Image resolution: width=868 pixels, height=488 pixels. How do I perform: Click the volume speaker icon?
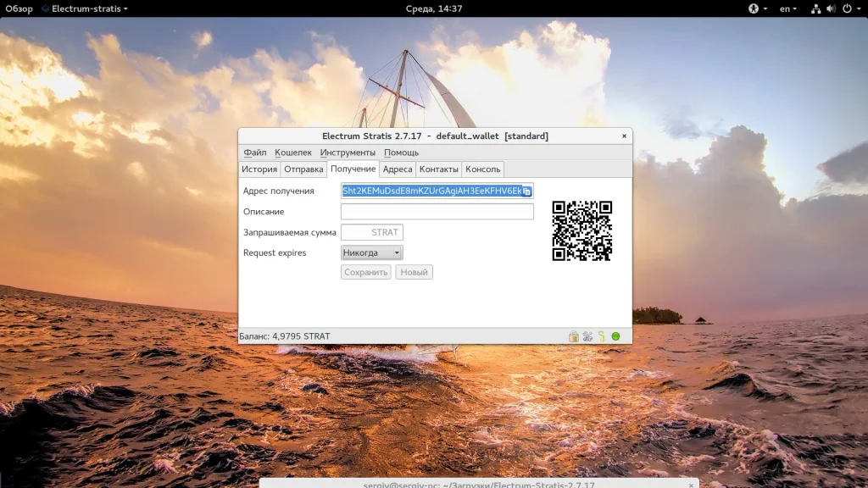831,8
